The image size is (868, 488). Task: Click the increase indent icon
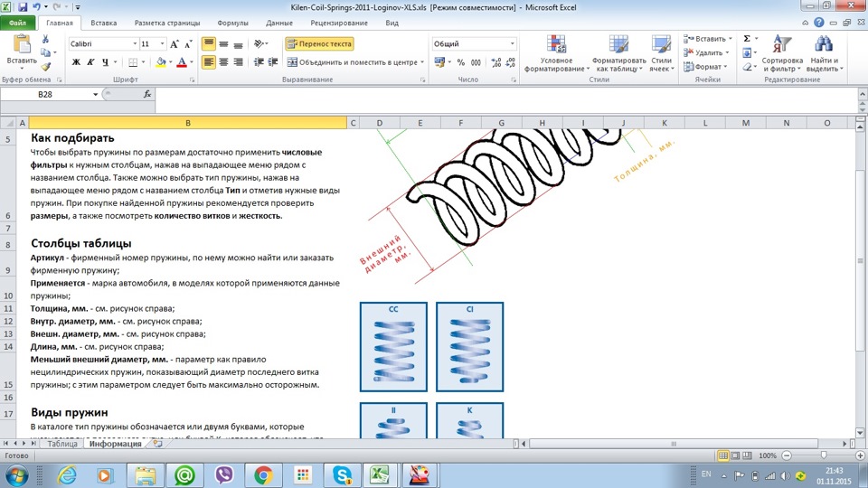click(x=273, y=62)
